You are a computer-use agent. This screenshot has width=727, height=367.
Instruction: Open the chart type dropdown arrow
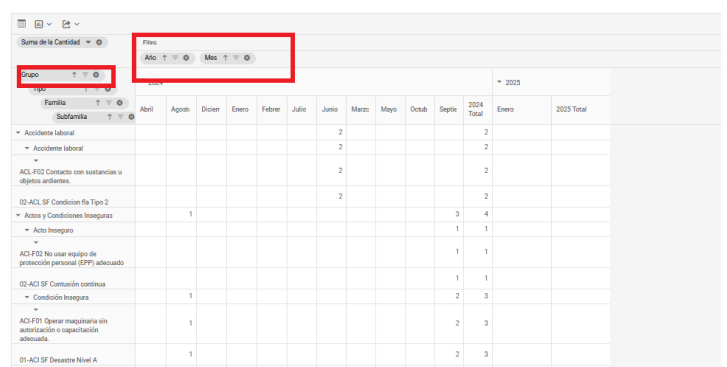point(49,24)
